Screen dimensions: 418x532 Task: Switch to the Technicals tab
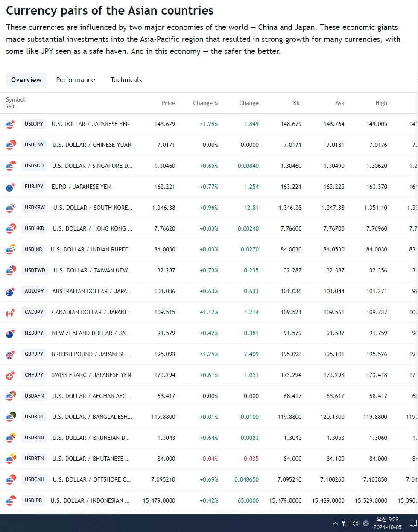126,80
